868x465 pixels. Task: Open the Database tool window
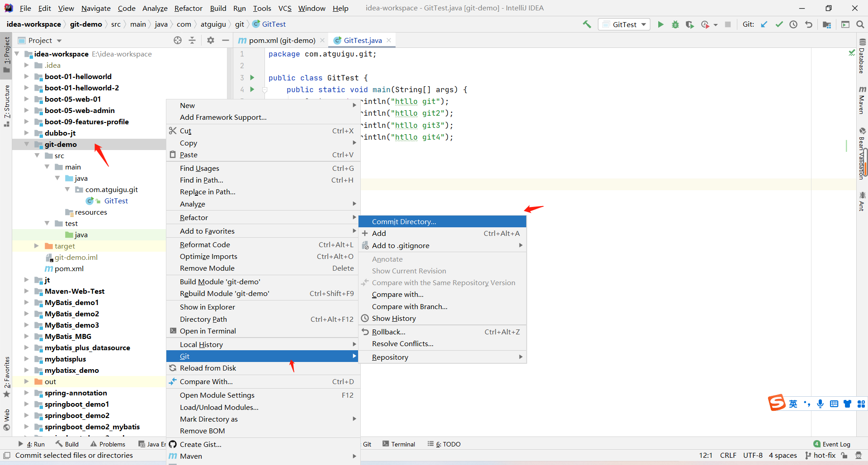coord(862,56)
